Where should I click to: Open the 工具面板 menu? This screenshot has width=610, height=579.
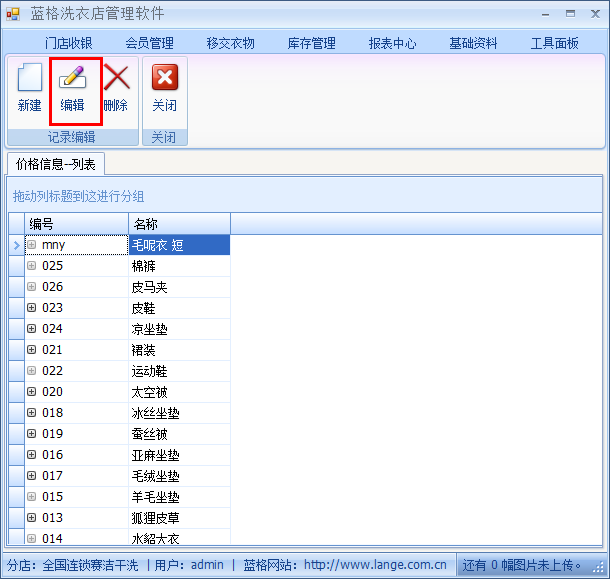[555, 43]
